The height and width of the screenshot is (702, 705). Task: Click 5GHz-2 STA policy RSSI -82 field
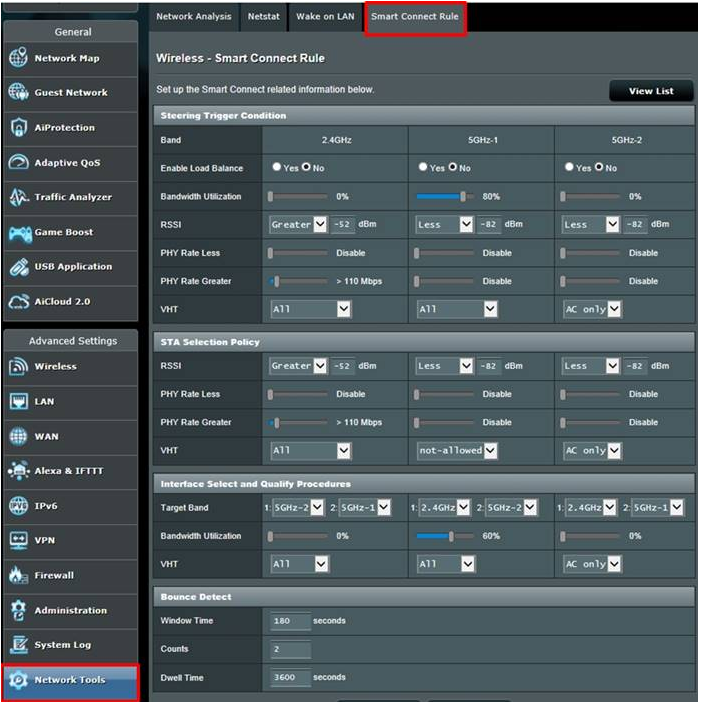click(x=635, y=366)
